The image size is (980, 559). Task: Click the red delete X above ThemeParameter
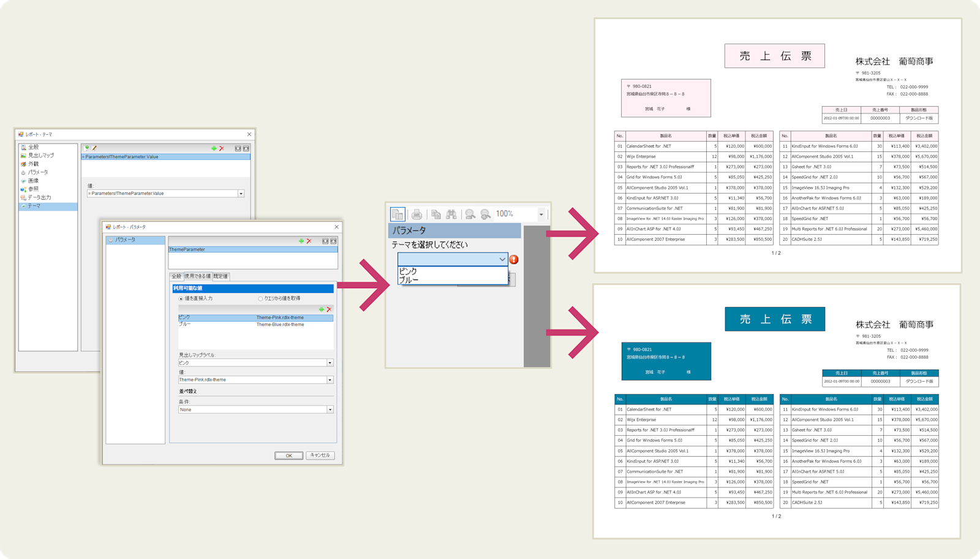309,241
